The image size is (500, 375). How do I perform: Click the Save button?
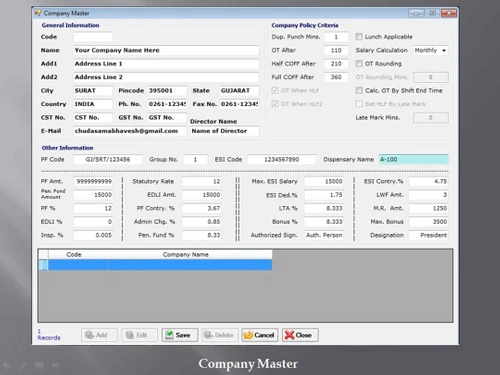pyautogui.click(x=180, y=335)
